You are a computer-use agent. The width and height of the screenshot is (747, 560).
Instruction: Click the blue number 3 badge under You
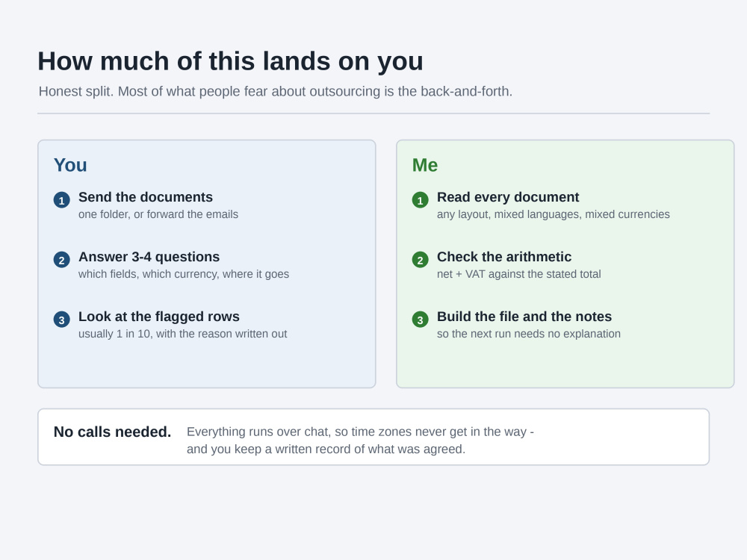(x=61, y=320)
